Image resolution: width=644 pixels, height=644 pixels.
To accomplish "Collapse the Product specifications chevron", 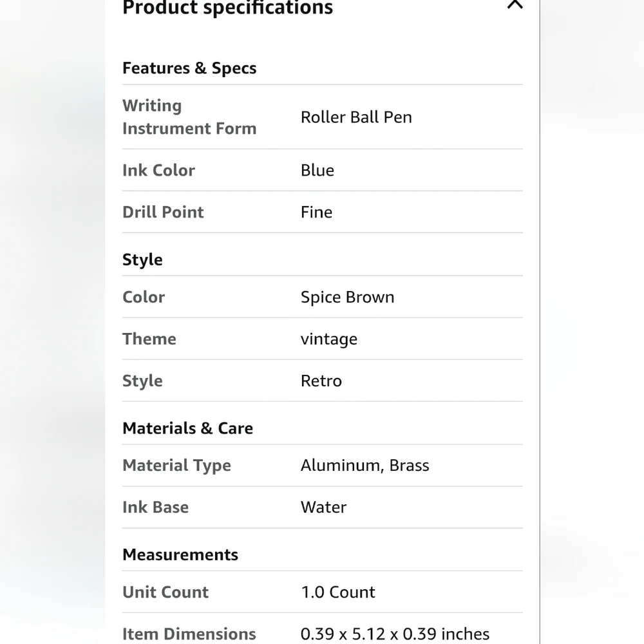I will 515,4.
